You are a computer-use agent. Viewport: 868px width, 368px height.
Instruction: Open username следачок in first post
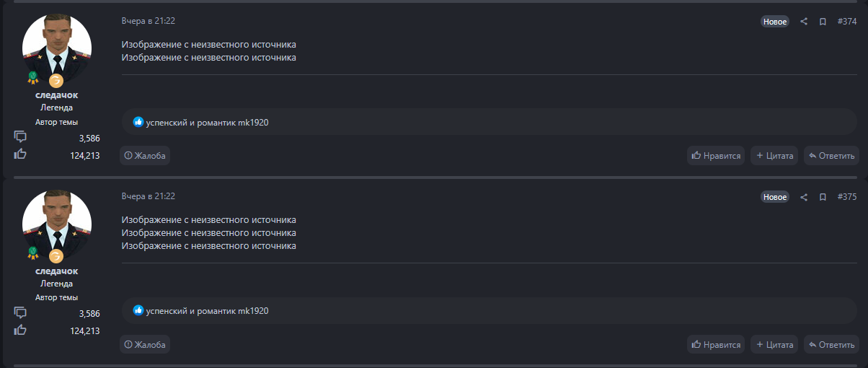tap(57, 95)
